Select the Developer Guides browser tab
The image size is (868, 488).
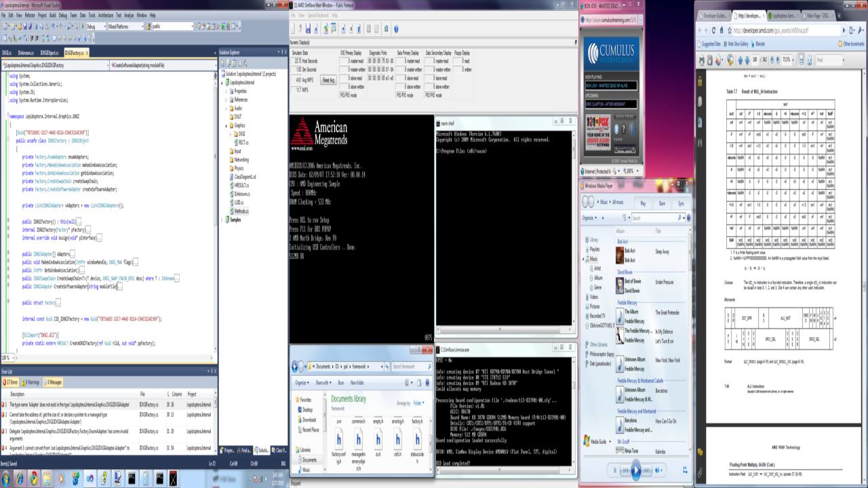[x=713, y=15]
